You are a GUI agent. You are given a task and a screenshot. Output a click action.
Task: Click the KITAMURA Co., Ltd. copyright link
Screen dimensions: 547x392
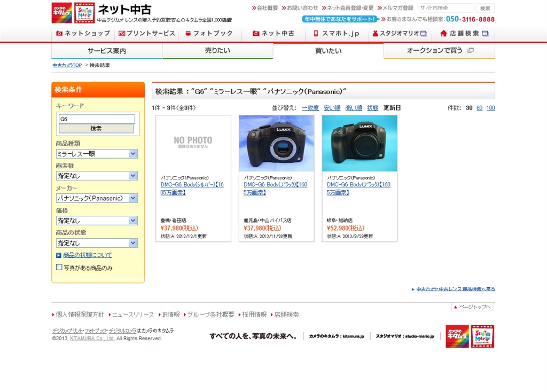pyautogui.click(x=92, y=339)
